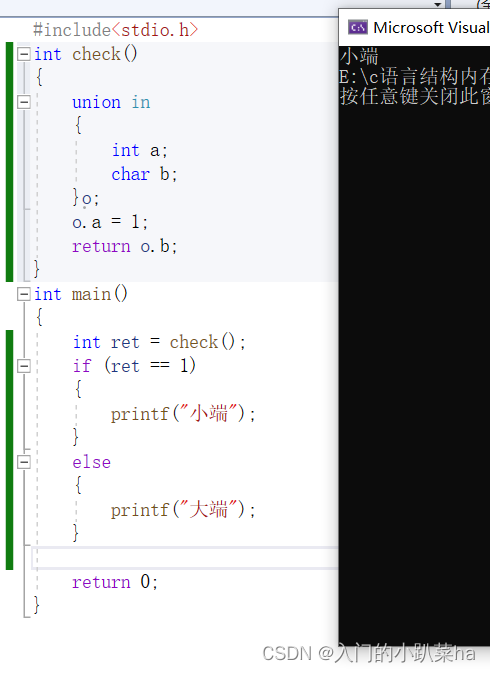Click the 小端 output in the console
Viewport: 490px width, 673px height.
pyautogui.click(x=360, y=56)
